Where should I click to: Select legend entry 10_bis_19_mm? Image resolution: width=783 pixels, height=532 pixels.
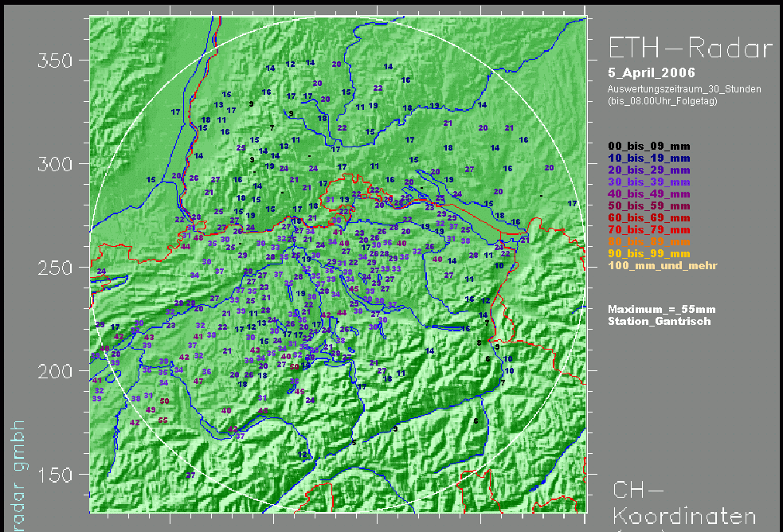[x=649, y=158]
